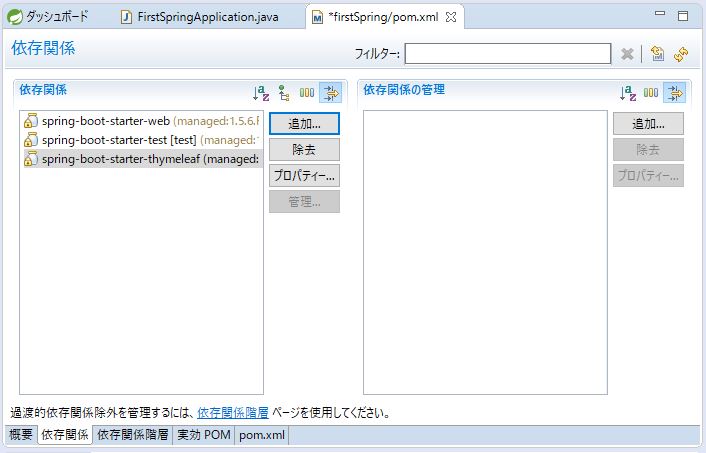The width and height of the screenshot is (706, 453).
Task: Open the 依存関係階層 hyperlink
Action: 233,412
